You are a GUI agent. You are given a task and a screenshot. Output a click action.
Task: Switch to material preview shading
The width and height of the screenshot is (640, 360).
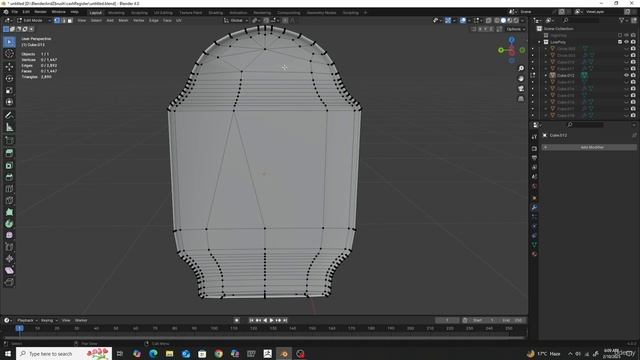(510, 20)
